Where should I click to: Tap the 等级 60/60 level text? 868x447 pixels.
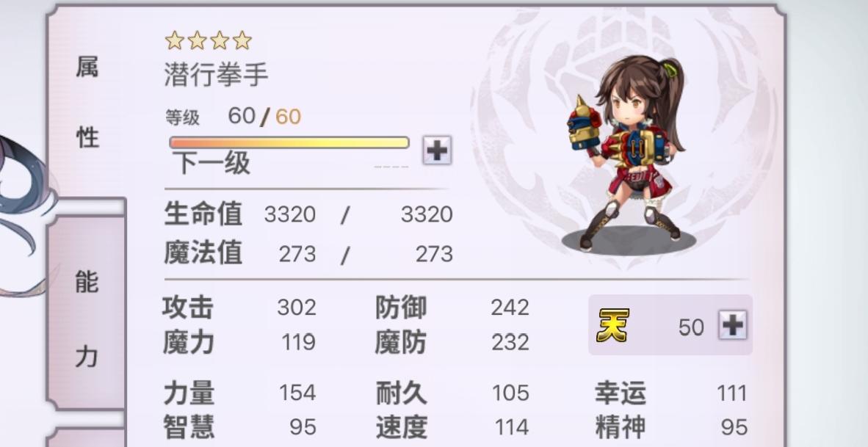(x=233, y=116)
